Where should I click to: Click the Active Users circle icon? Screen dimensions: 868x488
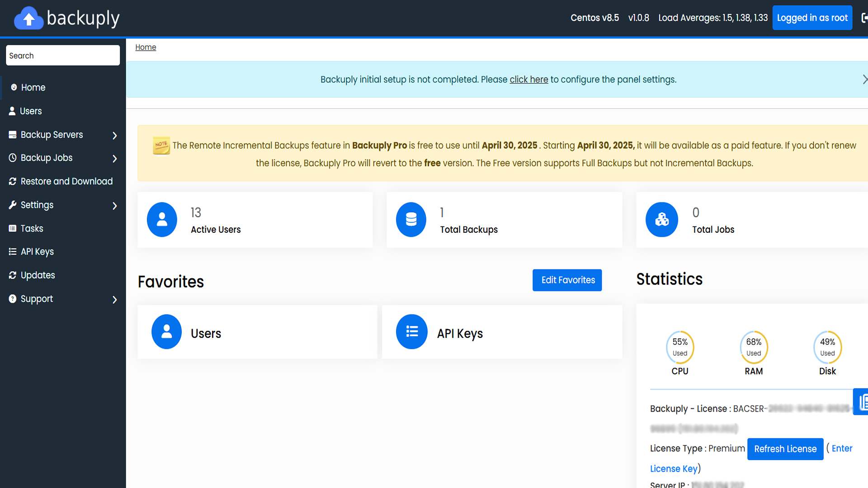(x=162, y=220)
